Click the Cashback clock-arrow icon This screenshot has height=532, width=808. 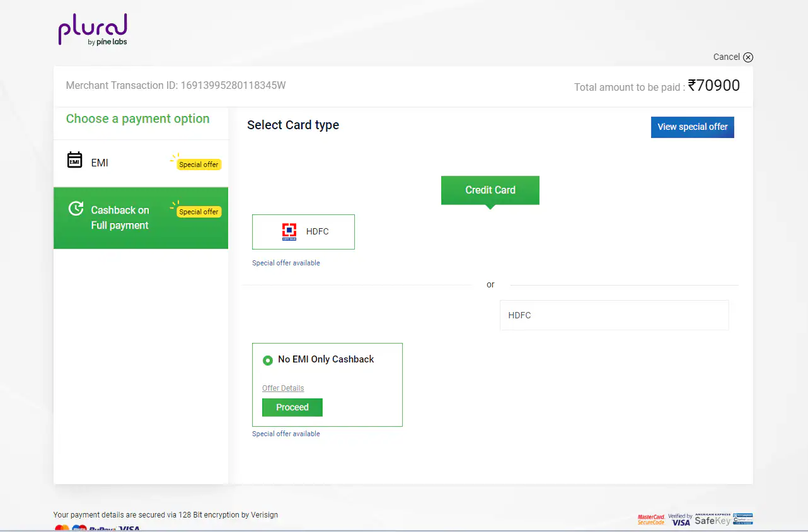(x=76, y=209)
